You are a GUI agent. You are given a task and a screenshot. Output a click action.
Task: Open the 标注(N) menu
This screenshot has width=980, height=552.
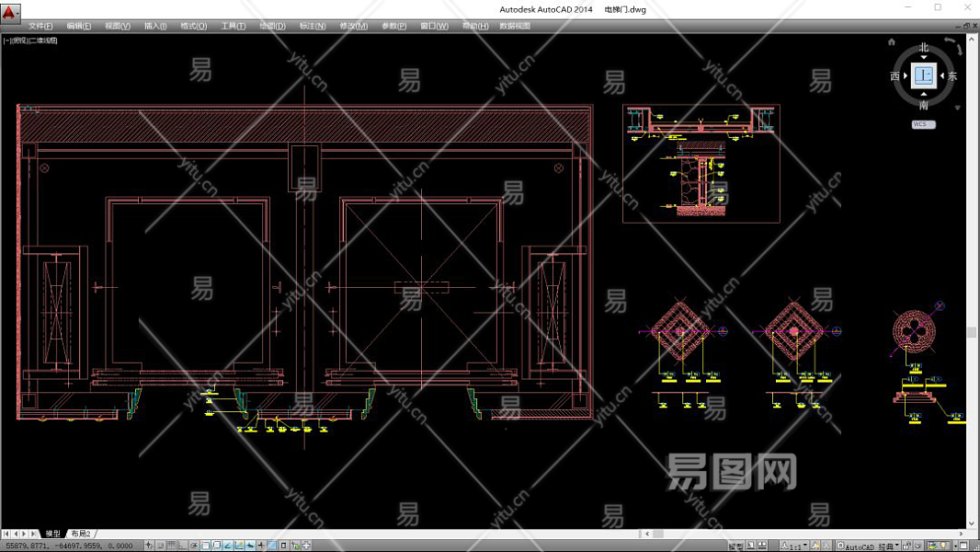pos(312,26)
